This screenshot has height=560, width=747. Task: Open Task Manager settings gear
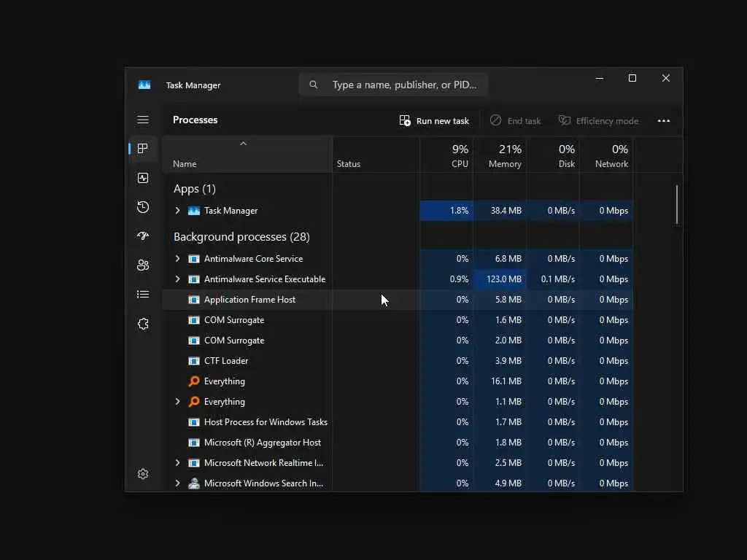click(143, 474)
